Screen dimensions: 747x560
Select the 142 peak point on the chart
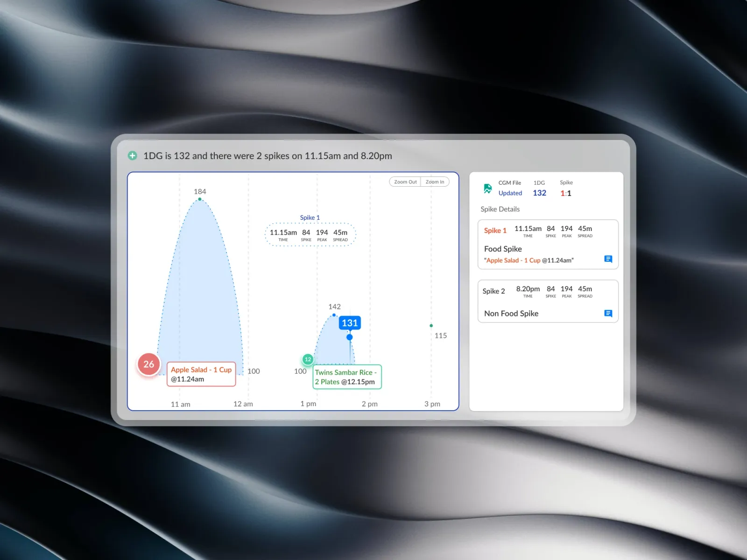point(334,315)
